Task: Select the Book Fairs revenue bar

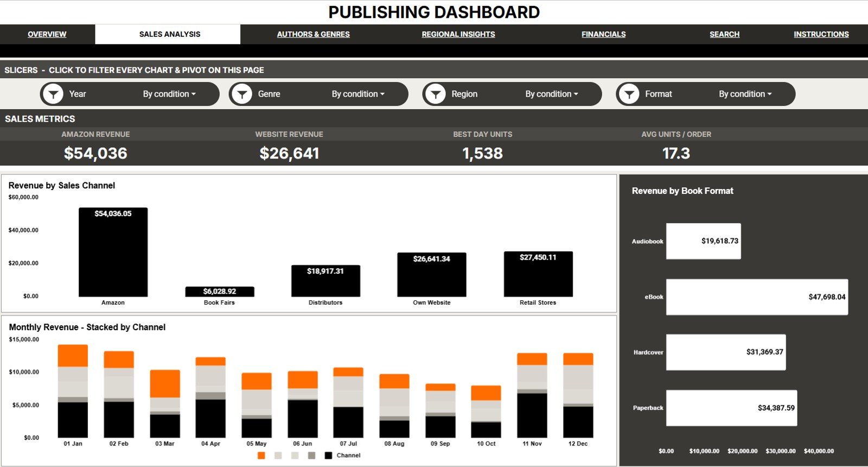Action: pyautogui.click(x=220, y=292)
